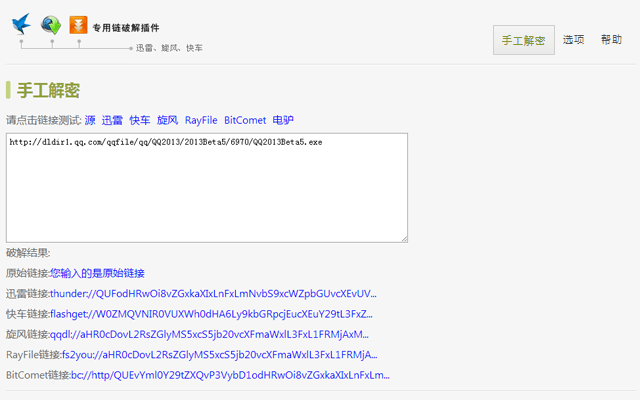The image size is (640, 400).
Task: Open the fs2you:// decoded link
Action: click(x=220, y=355)
